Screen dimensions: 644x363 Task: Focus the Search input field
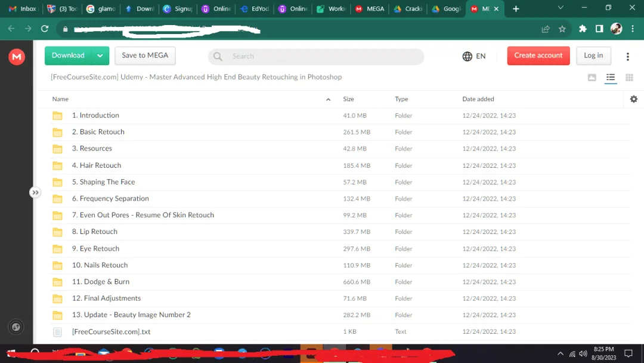click(316, 56)
